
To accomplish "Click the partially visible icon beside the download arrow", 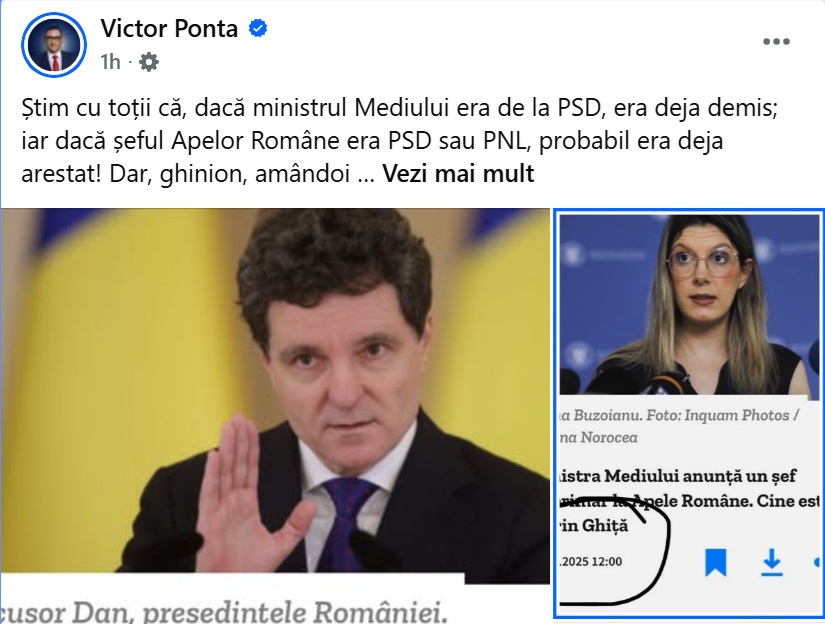I will click(817, 562).
